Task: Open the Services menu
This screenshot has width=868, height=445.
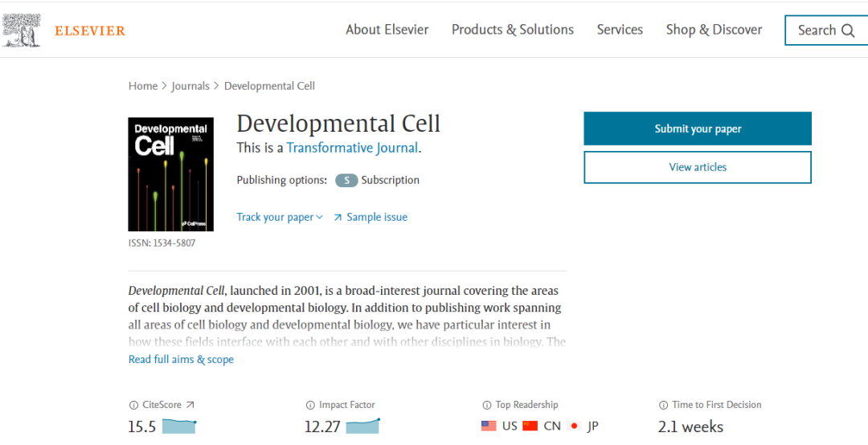Action: pyautogui.click(x=620, y=30)
